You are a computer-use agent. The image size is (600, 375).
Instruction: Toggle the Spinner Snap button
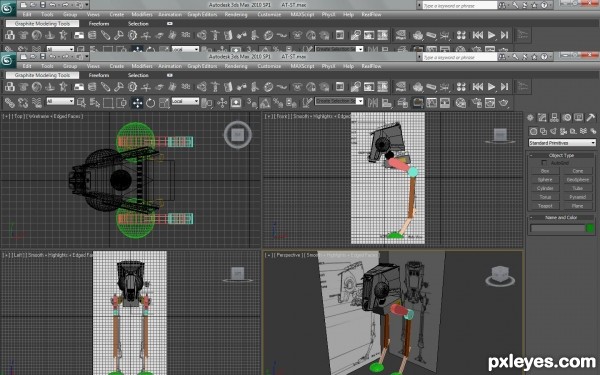pos(291,103)
